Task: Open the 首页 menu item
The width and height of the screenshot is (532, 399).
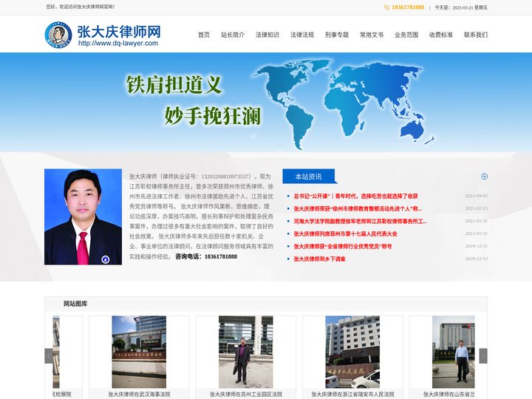Action: pos(204,35)
